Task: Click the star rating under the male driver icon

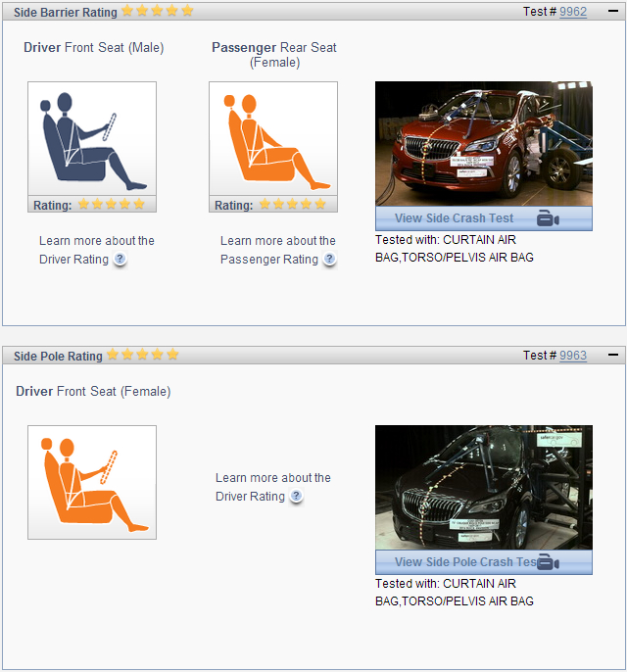Action: point(111,205)
